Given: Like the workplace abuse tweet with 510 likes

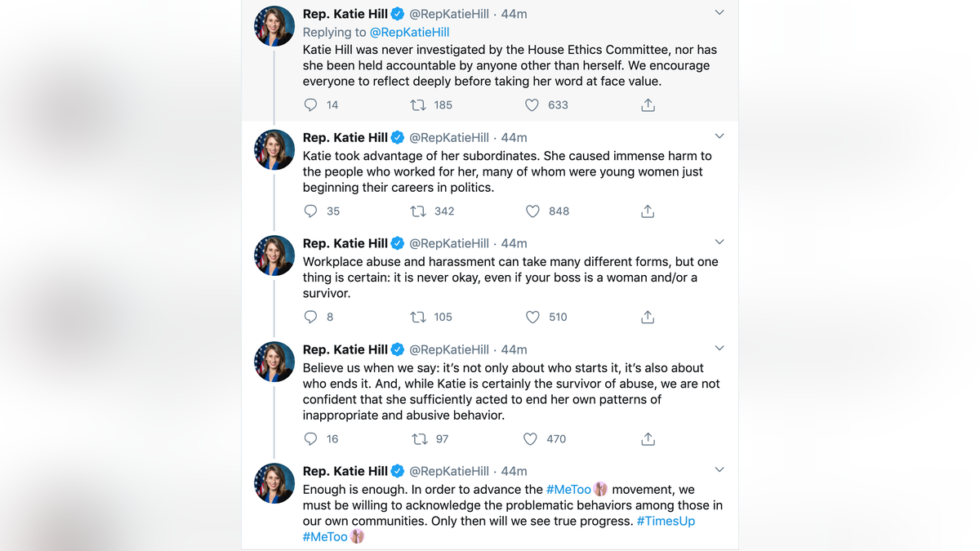Looking at the screenshot, I should (532, 317).
